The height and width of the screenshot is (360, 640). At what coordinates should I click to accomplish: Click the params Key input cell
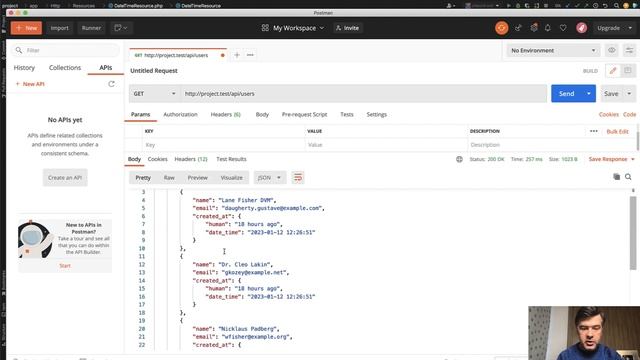point(223,145)
